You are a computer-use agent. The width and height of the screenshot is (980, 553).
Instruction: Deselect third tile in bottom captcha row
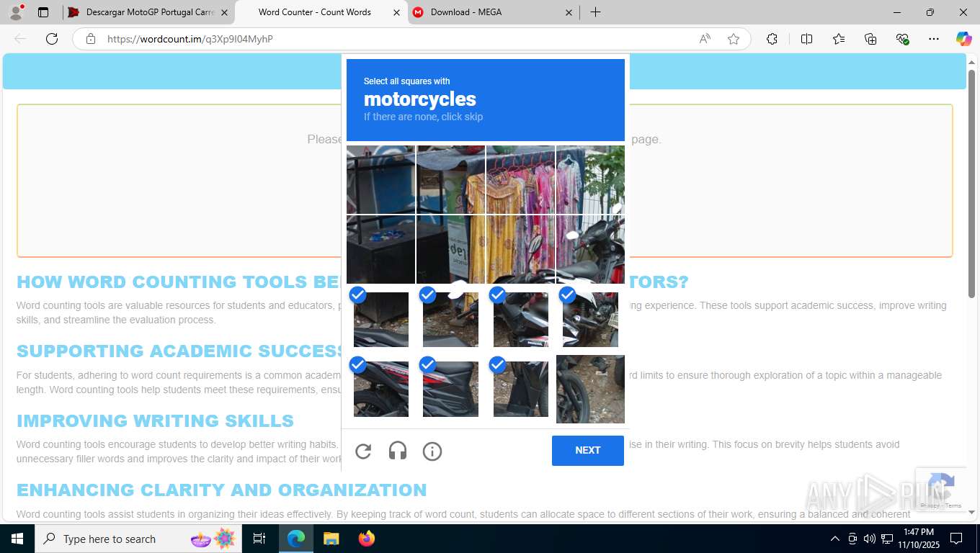tap(520, 389)
